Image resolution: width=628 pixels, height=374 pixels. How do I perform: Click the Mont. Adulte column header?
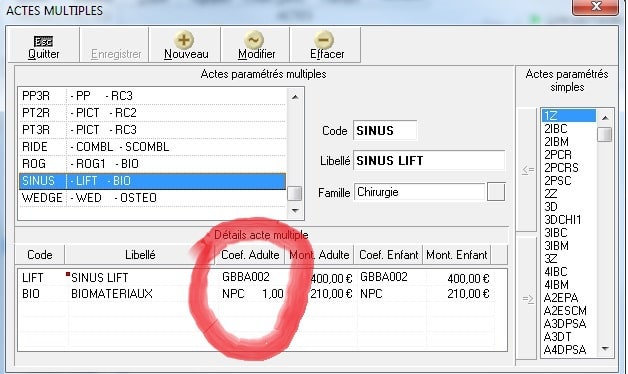click(x=319, y=255)
